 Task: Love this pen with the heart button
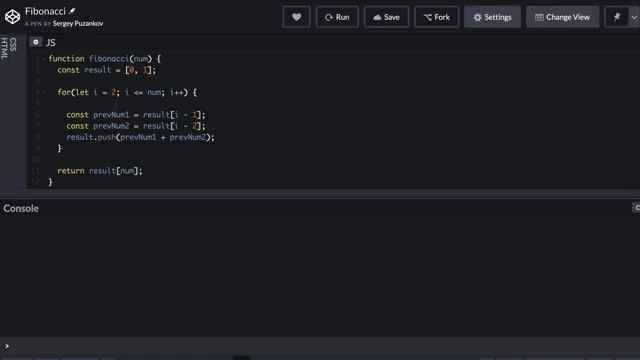pyautogui.click(x=296, y=17)
